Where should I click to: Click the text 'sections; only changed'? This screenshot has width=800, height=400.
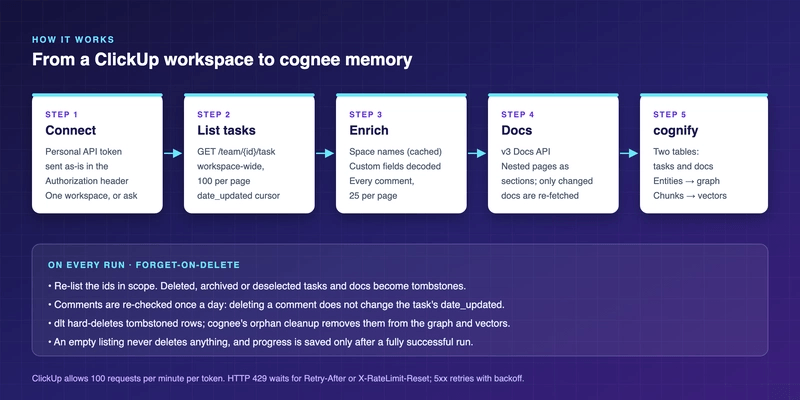point(547,181)
